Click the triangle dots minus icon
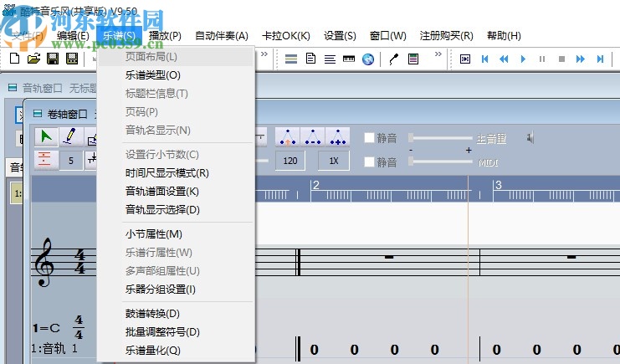 pyautogui.click(x=312, y=137)
